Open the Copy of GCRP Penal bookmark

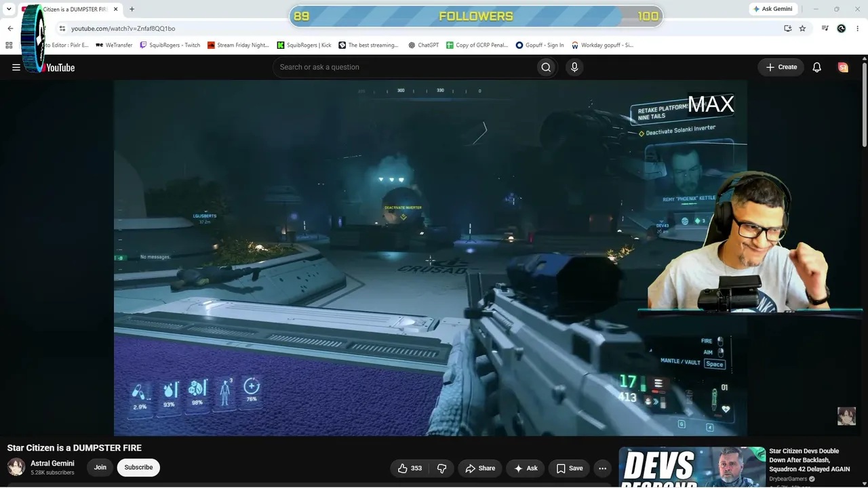click(x=477, y=45)
